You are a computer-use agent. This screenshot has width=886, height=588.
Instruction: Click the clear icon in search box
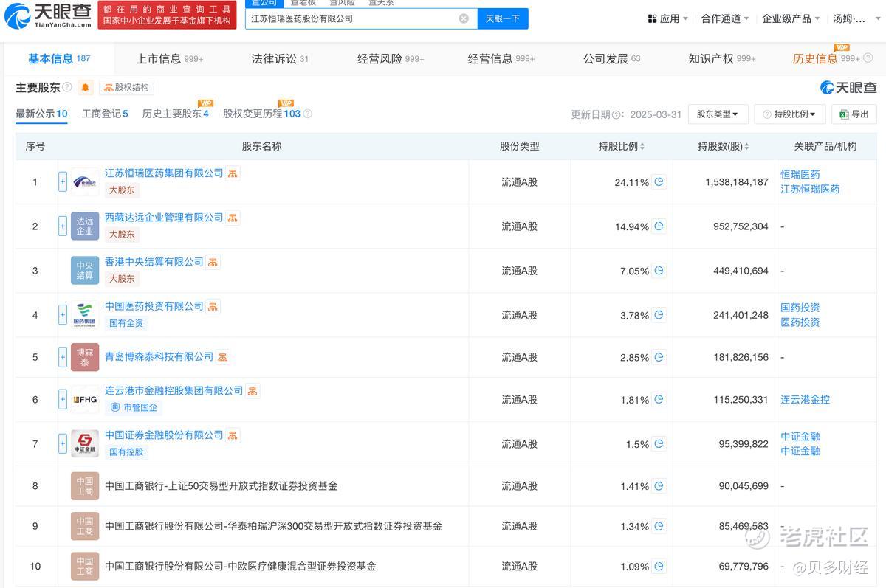(x=464, y=18)
